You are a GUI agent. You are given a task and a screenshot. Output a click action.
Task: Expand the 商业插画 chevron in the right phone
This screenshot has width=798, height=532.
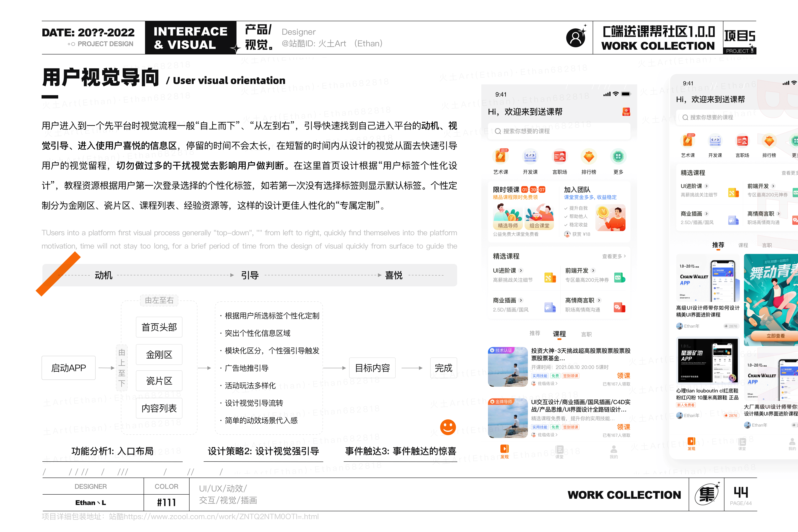pos(707,214)
